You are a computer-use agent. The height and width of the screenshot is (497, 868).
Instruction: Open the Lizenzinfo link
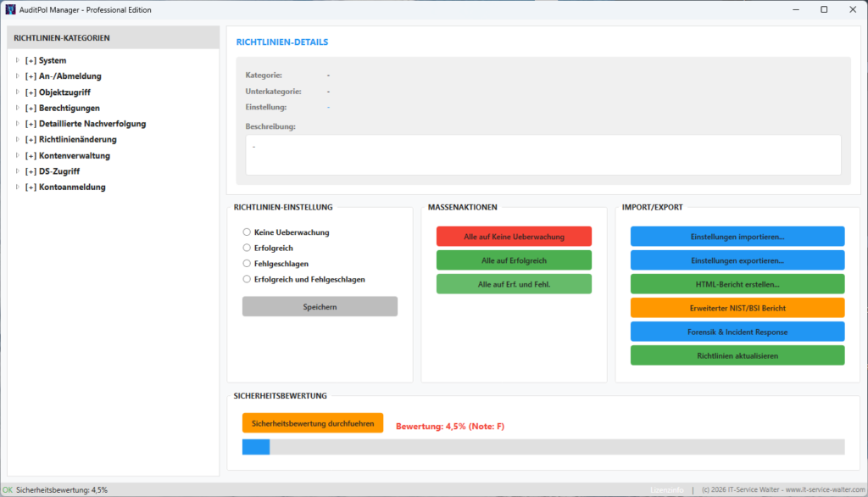click(x=667, y=489)
